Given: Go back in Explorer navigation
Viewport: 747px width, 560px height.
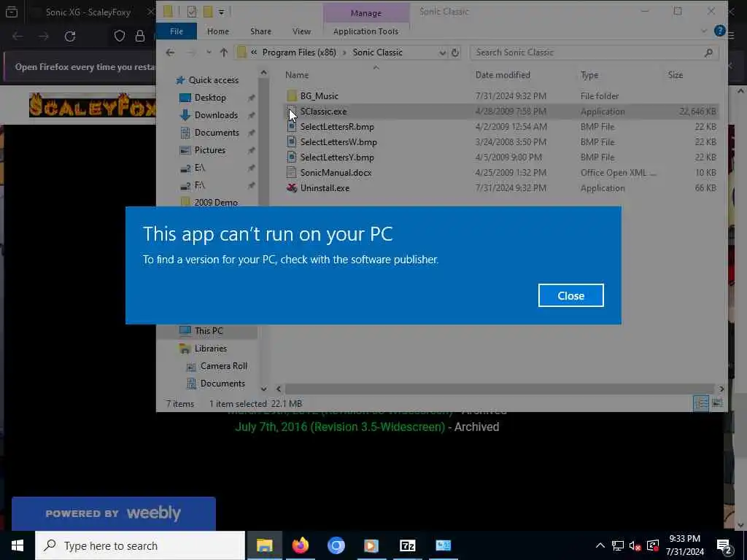Looking at the screenshot, I should [170, 52].
